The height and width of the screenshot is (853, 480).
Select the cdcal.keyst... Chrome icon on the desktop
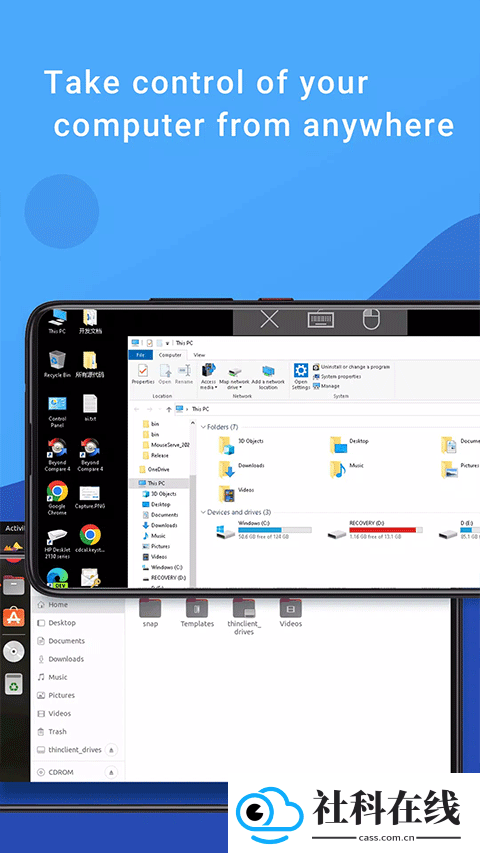tap(90, 539)
